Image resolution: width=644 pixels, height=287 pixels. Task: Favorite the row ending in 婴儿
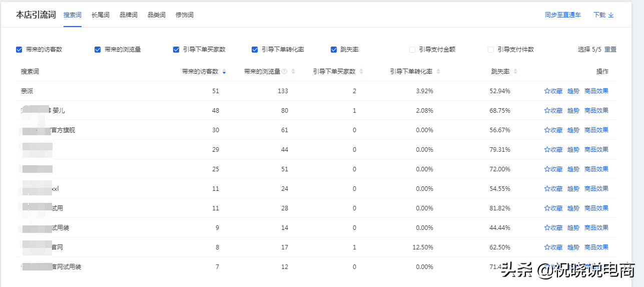point(553,111)
